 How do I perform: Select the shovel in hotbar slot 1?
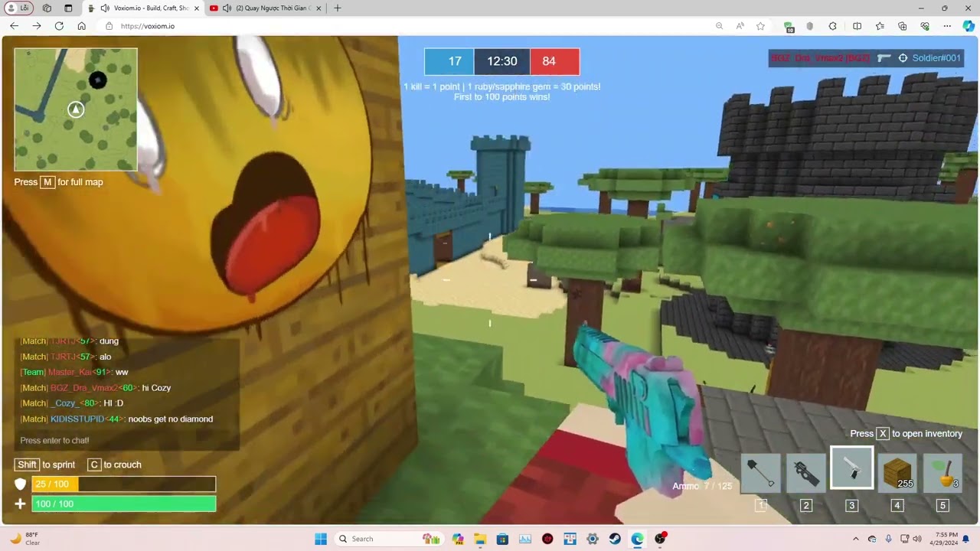pos(760,473)
